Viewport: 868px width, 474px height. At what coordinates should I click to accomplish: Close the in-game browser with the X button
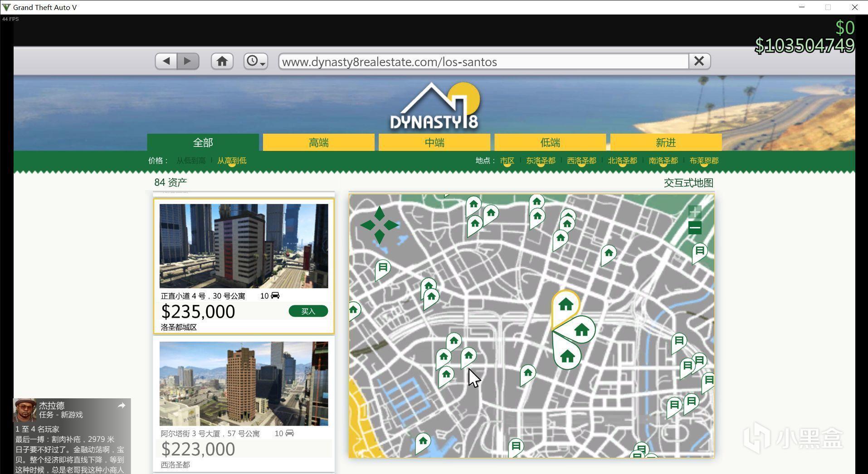pyautogui.click(x=699, y=61)
